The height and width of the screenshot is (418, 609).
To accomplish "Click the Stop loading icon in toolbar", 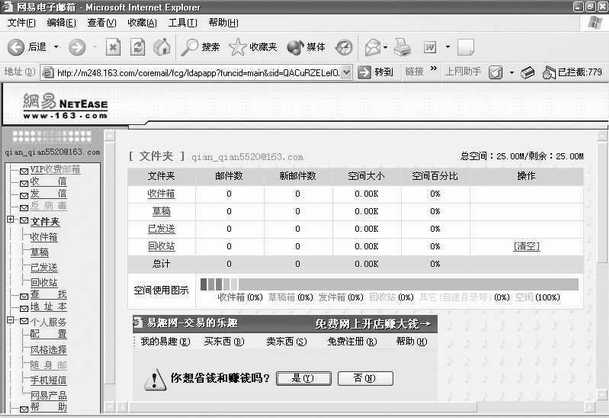I will 113,47.
